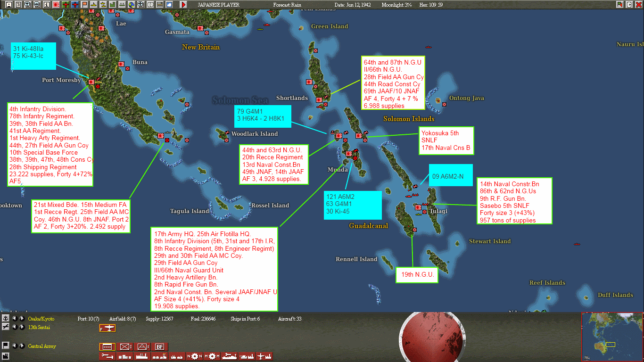Open the Central Army link
Screen dimensions: 644x362
42,346
